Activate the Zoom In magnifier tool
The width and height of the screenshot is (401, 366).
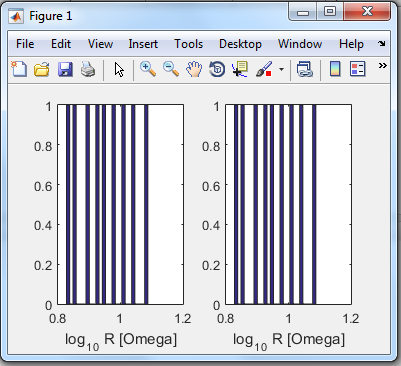148,69
